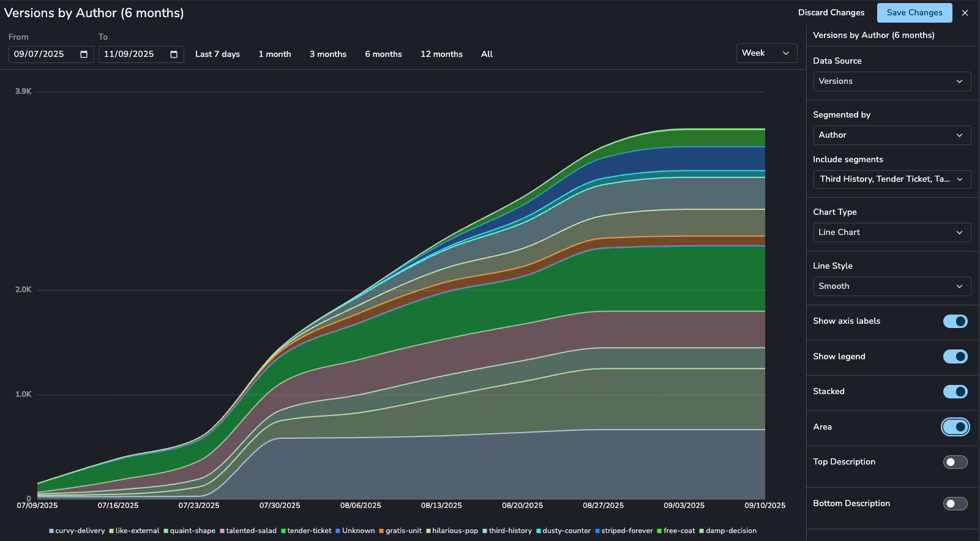The image size is (980, 541).
Task: Open the Week interval dropdown
Action: point(766,53)
